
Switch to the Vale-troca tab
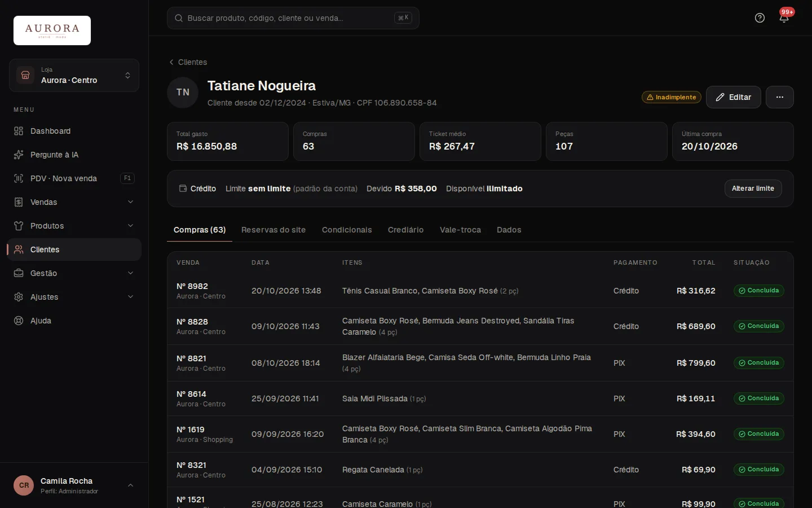(460, 230)
